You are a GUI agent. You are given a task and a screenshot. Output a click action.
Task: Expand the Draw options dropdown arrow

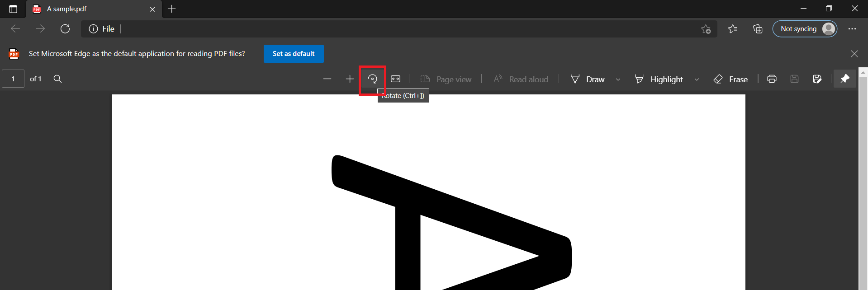[x=618, y=80]
